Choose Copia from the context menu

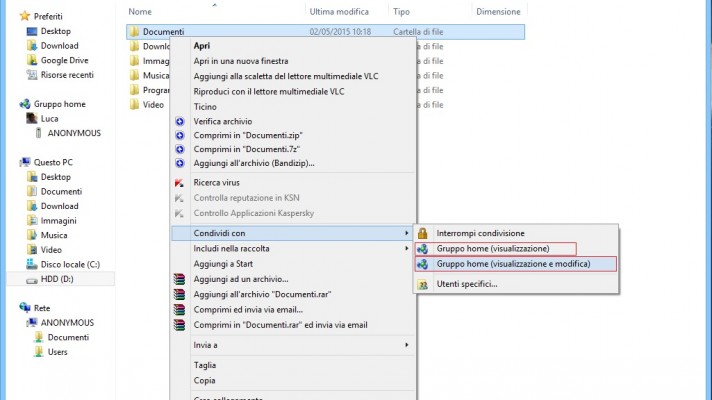(x=204, y=380)
